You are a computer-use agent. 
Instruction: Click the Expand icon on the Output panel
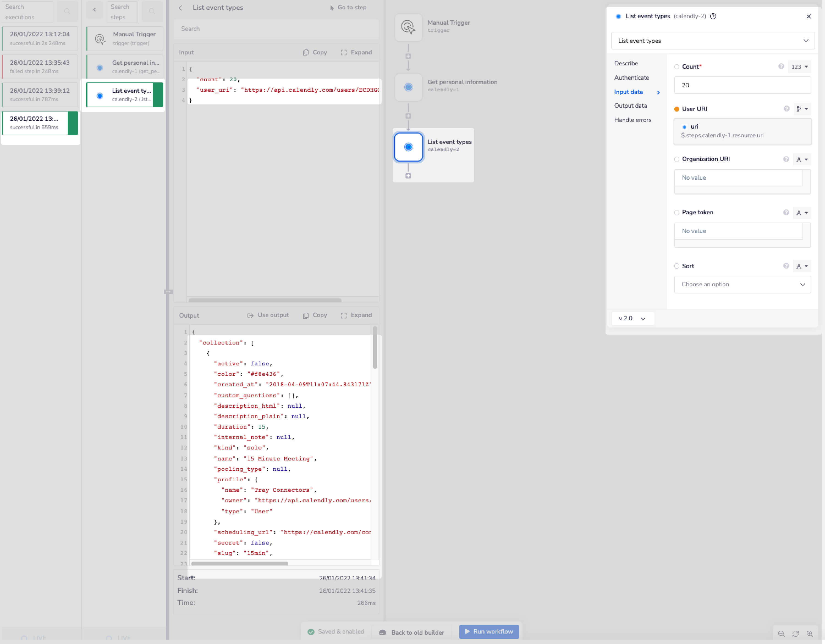(x=344, y=315)
